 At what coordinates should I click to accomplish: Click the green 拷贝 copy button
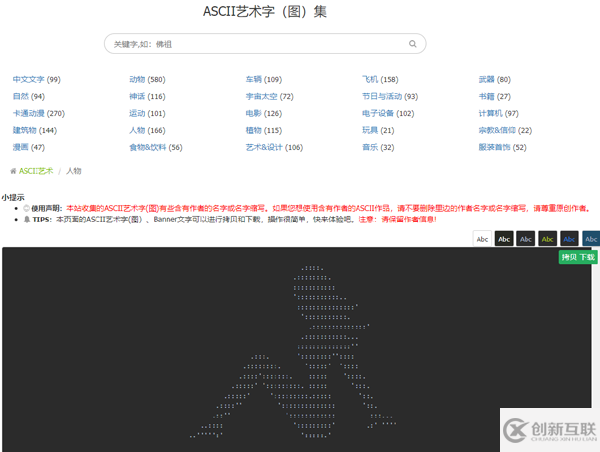(x=569, y=257)
